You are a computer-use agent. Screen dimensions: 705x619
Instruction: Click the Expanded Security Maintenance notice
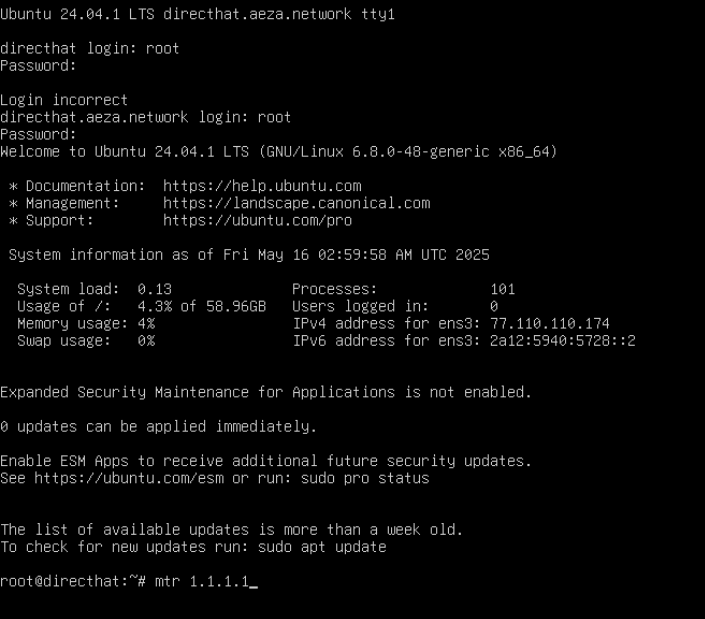[x=266, y=392]
